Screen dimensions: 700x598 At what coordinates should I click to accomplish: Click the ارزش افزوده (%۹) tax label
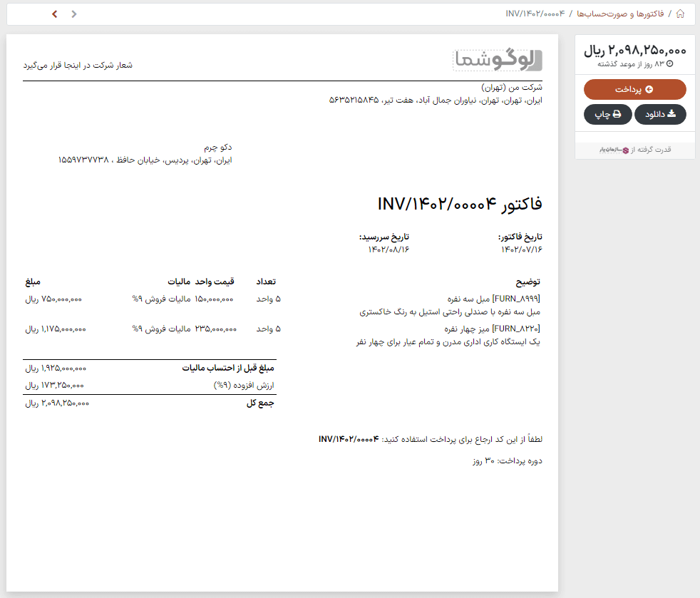tap(244, 385)
